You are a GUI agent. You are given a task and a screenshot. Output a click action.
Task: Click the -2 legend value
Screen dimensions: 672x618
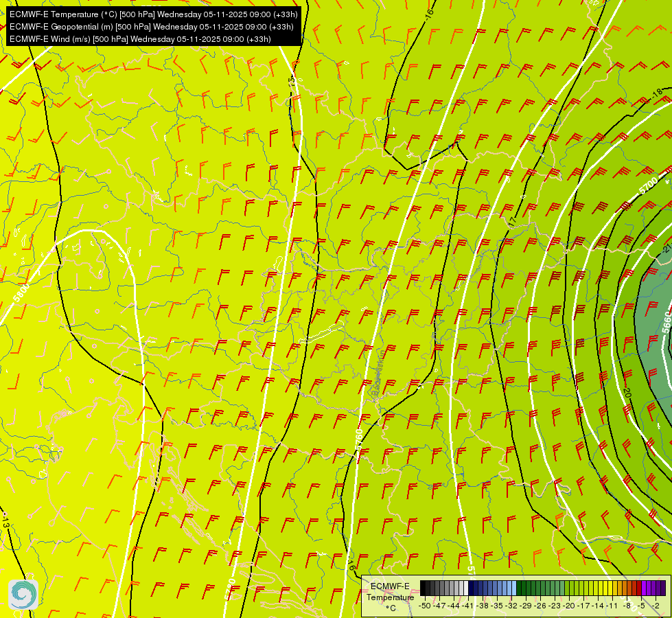click(656, 606)
